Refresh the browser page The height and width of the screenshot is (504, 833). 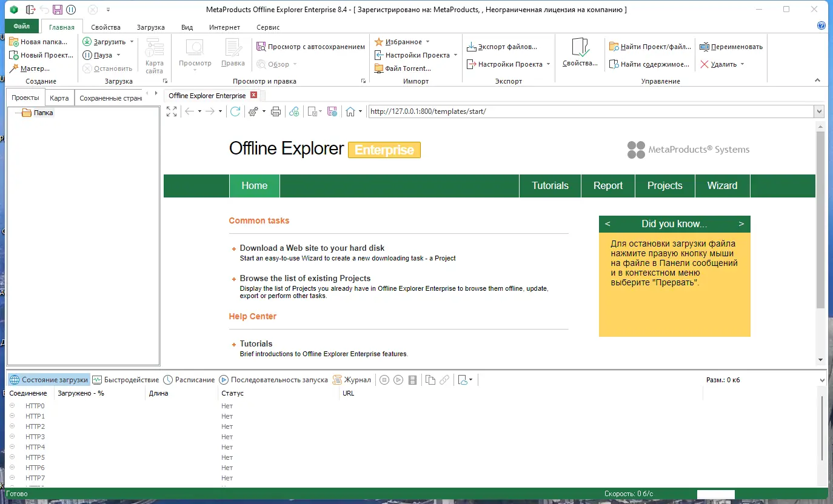tap(235, 111)
